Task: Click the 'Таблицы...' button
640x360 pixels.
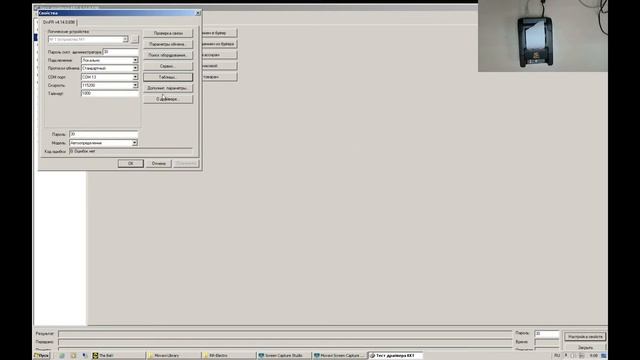Action: [168, 77]
